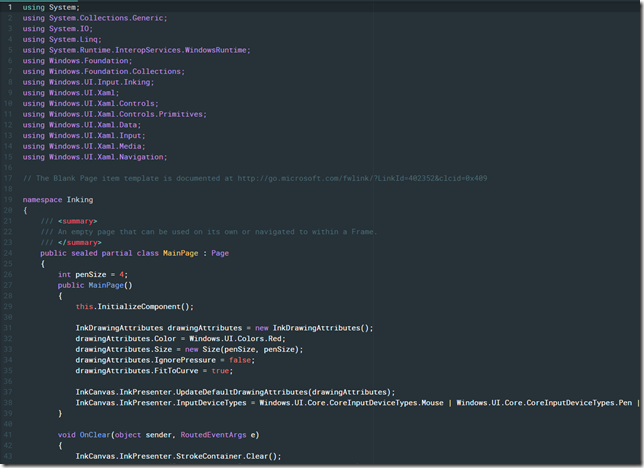The height and width of the screenshot is (468, 644).
Task: Click the 'public MainPage()' constructor line
Action: tap(95, 285)
